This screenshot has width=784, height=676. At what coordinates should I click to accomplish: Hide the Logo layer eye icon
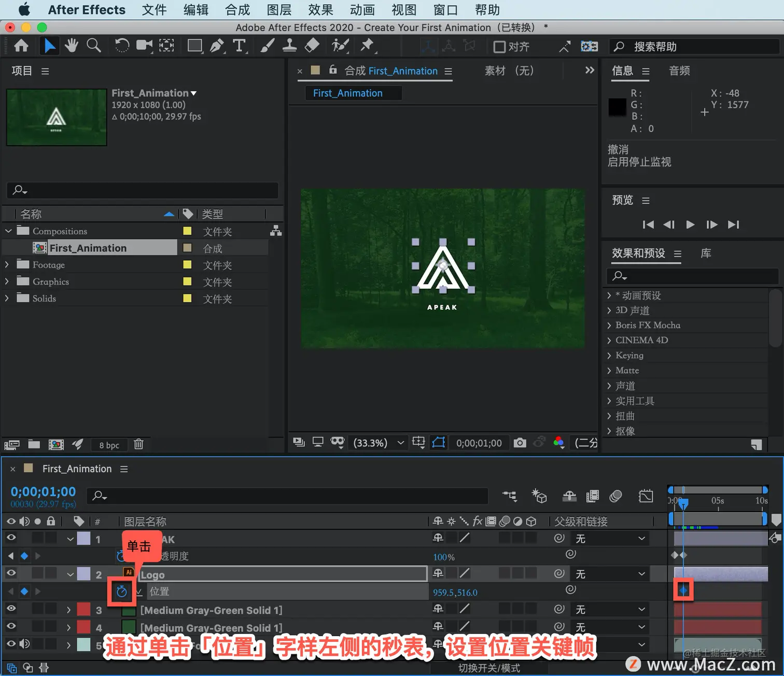11,573
